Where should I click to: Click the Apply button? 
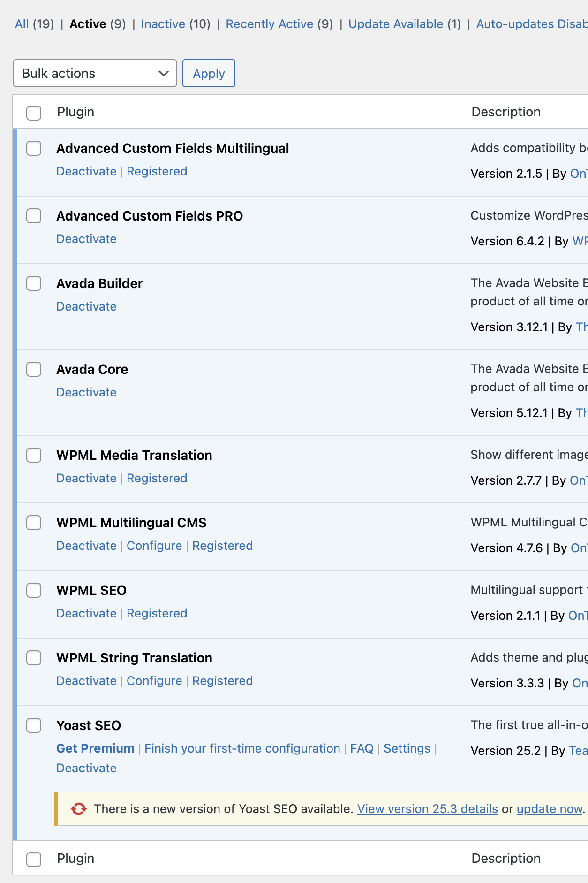click(x=209, y=73)
